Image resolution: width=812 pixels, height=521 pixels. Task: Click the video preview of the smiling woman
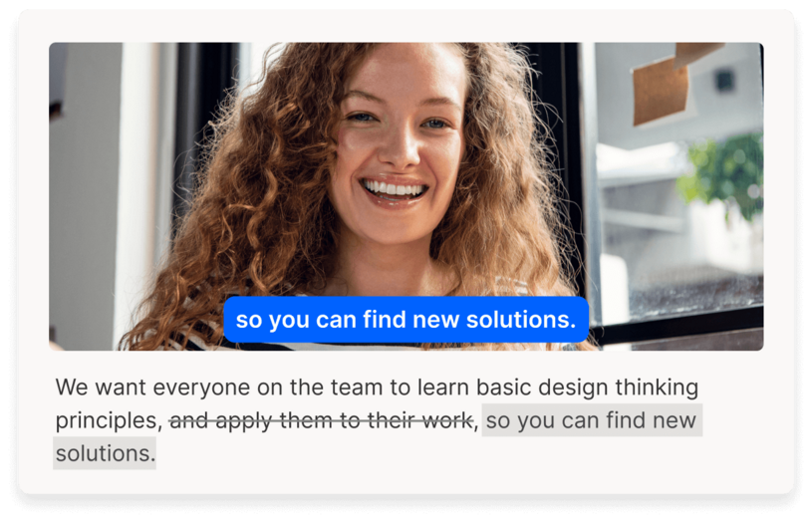[x=406, y=196]
